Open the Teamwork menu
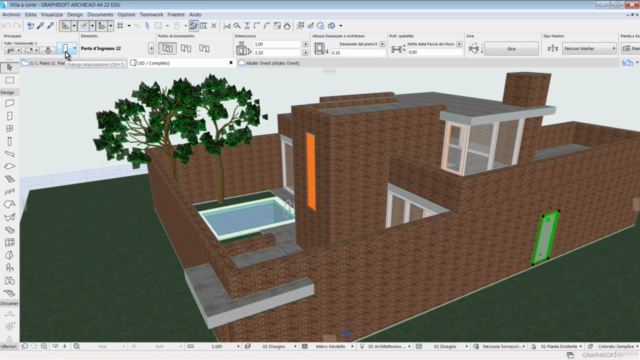Screen dimensions: 640x360 click(151, 14)
